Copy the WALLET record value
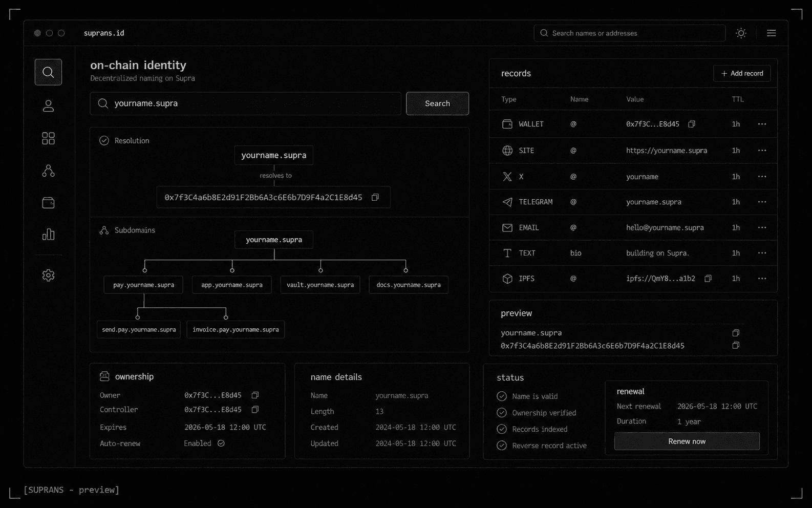Image resolution: width=812 pixels, height=508 pixels. click(692, 124)
